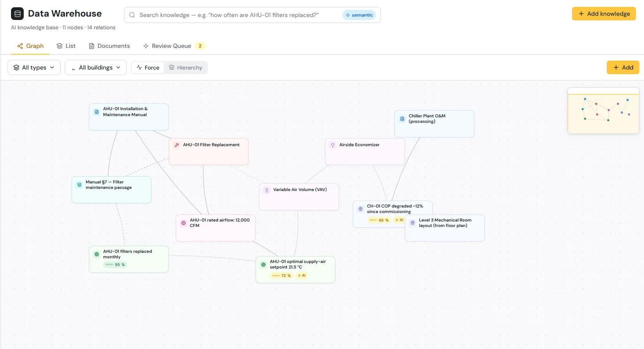
Task: Click the document icon on AHU-01 Installation Manual node
Action: tap(97, 112)
